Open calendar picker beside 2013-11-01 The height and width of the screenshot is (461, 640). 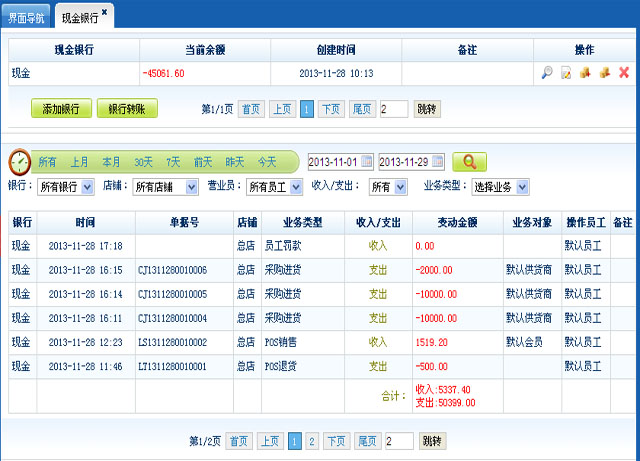pos(366,162)
